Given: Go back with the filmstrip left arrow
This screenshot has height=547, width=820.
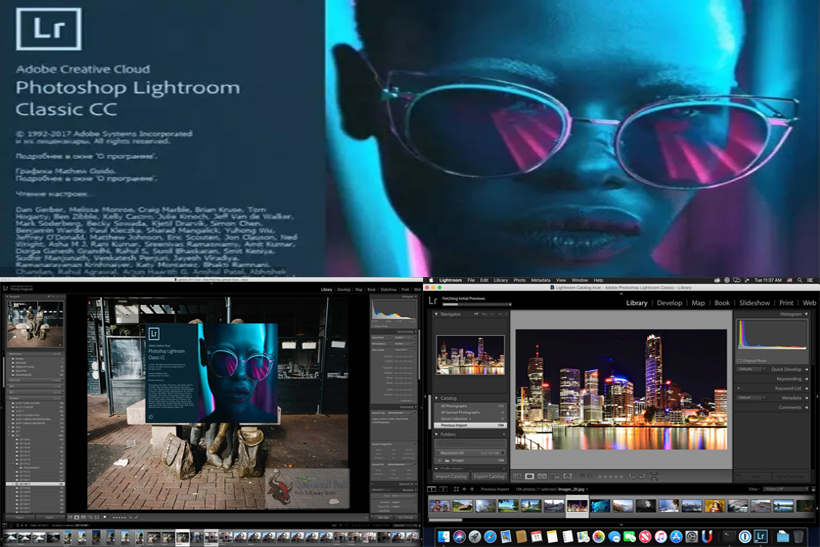Looking at the screenshot, I should coord(464,489).
